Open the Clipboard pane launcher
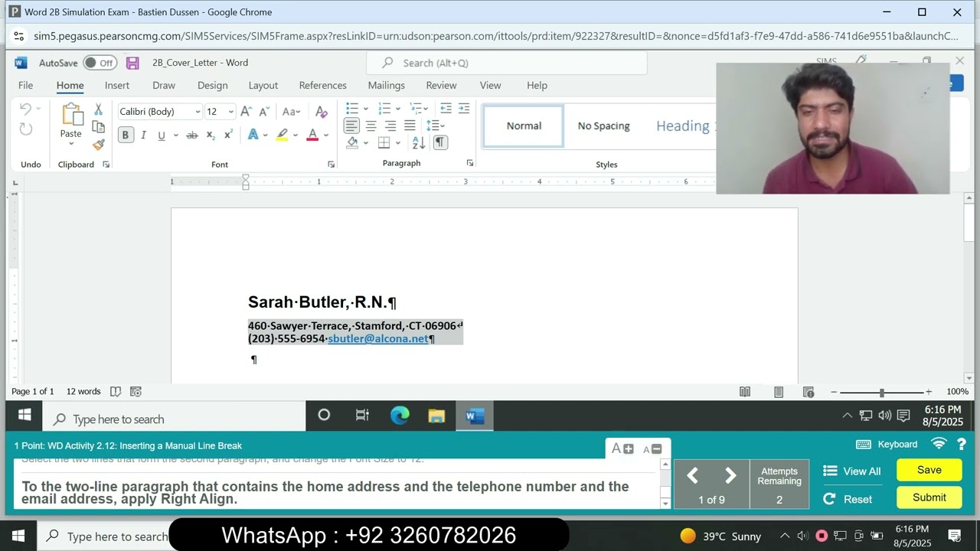The image size is (980, 551). tap(106, 165)
